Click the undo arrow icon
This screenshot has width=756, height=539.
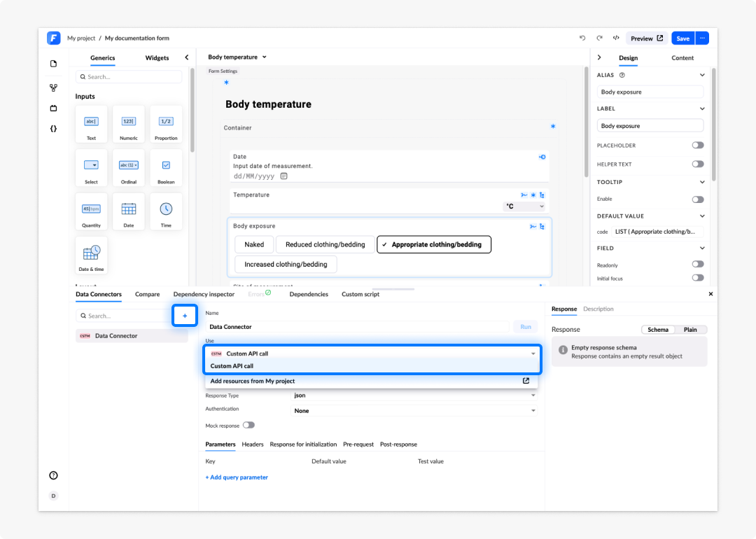(x=582, y=38)
